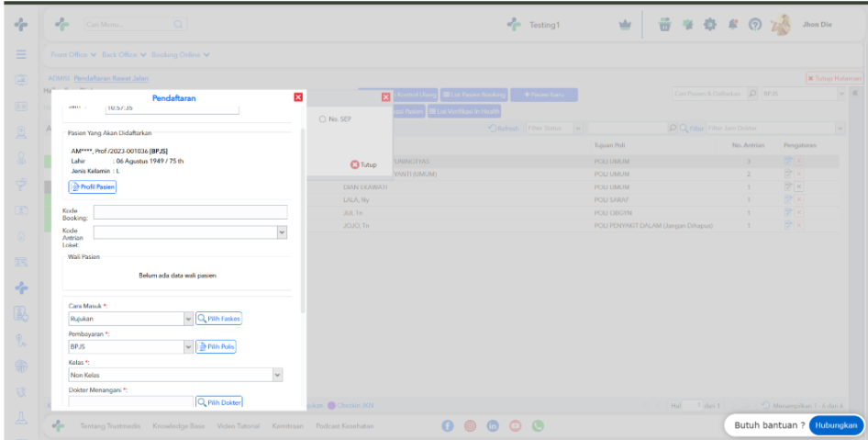868x440 pixels.
Task: Open the hamburger menu in the sidebar
Action: pos(21,54)
